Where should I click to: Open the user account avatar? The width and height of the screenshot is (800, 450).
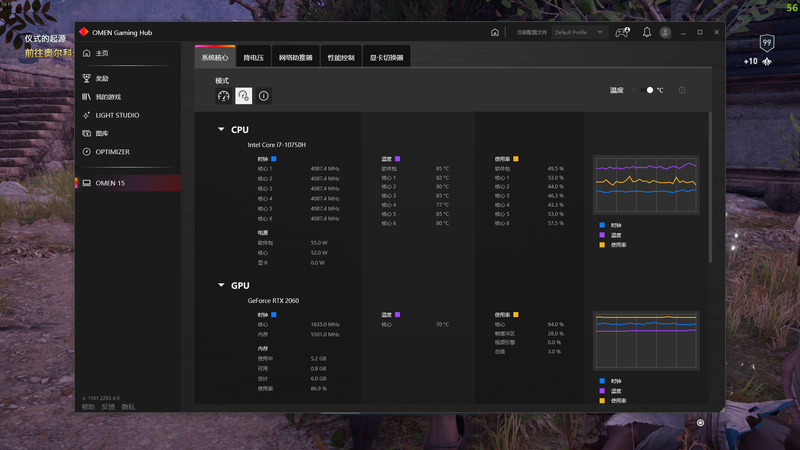click(x=666, y=32)
